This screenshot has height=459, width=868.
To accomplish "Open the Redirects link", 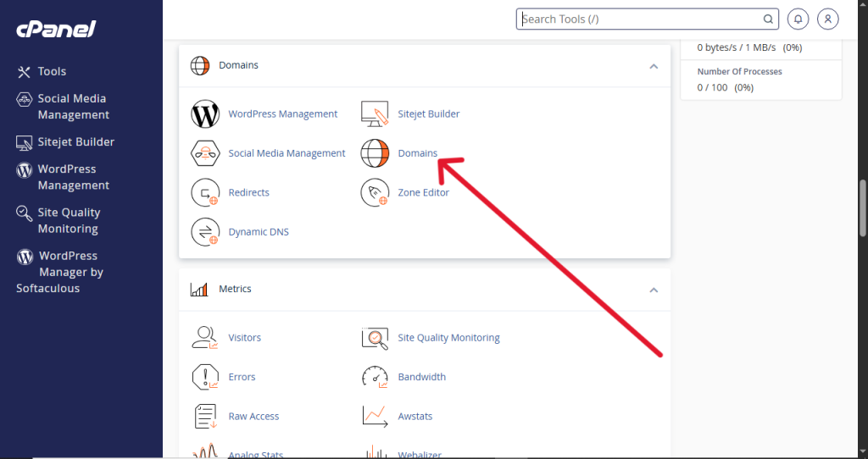I will click(248, 192).
